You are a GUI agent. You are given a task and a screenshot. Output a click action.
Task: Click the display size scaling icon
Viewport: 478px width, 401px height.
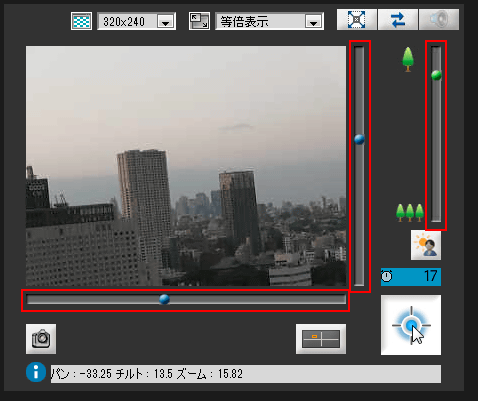tap(199, 21)
